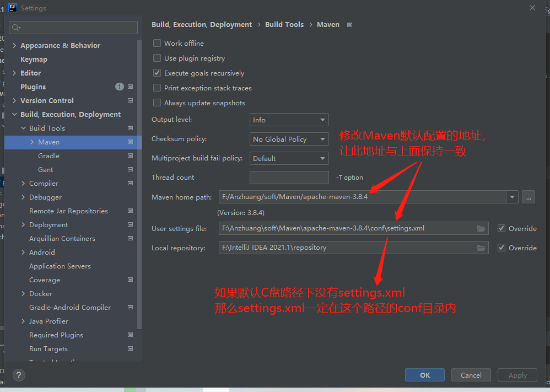The height and width of the screenshot is (392, 550).
Task: Click the screen icon next to Version Control
Action: 130,100
